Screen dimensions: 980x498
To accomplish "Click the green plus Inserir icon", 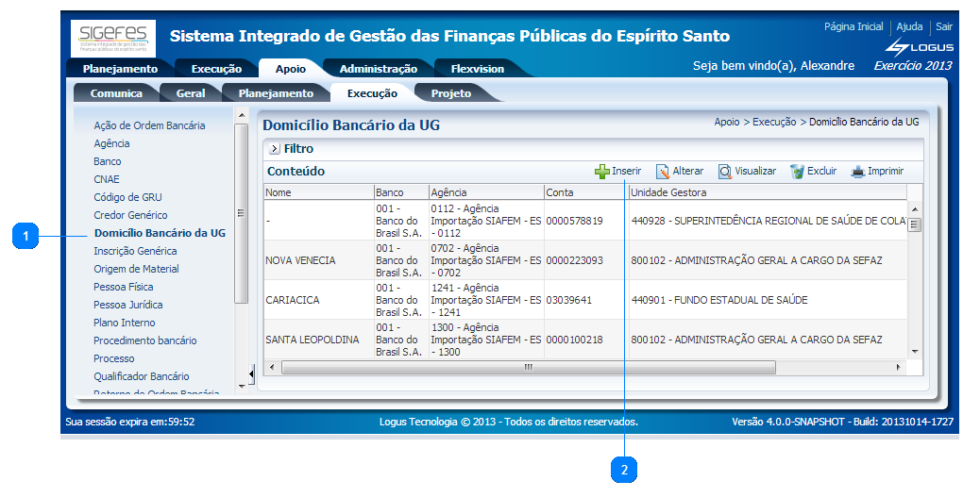I will click(x=601, y=172).
